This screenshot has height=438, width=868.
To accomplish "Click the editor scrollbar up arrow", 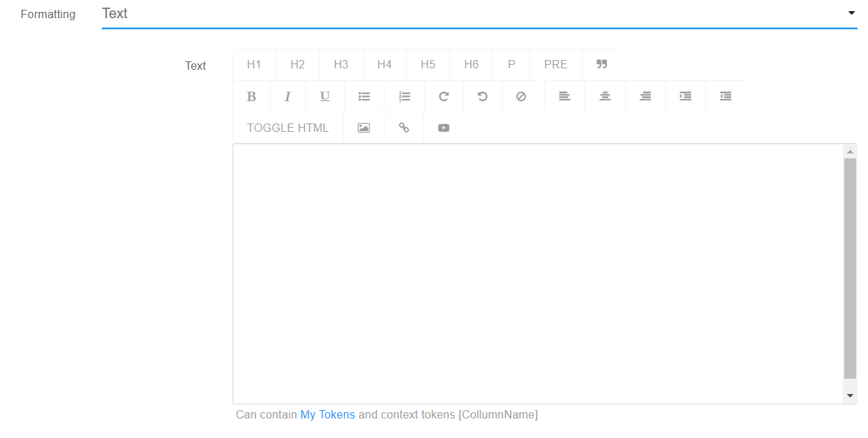I will click(x=850, y=151).
